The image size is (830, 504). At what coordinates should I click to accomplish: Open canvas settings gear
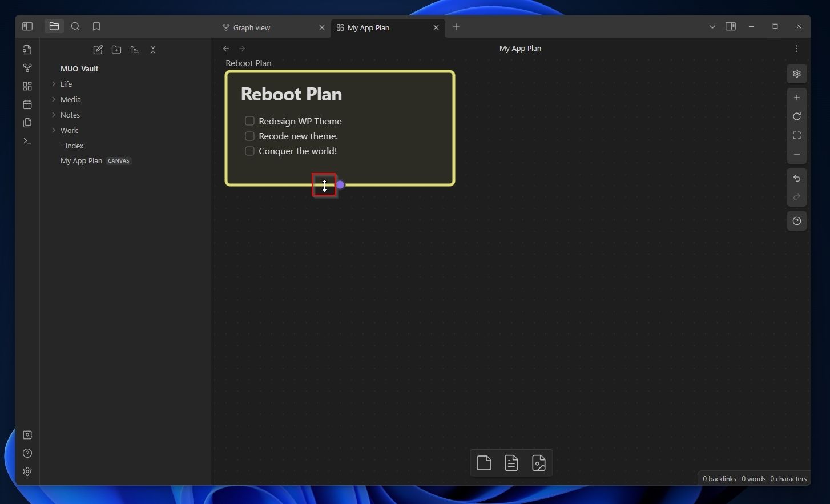797,74
